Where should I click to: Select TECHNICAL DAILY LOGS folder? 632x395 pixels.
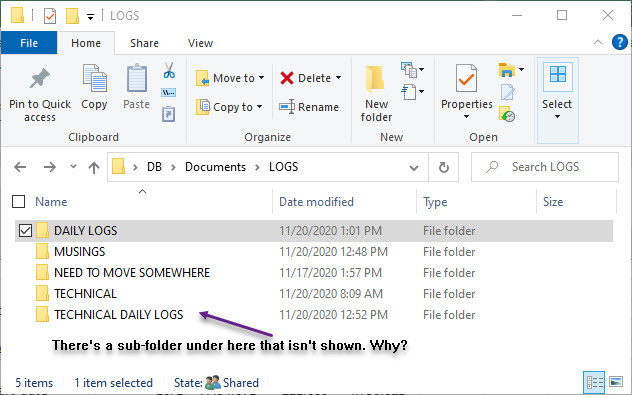118,315
